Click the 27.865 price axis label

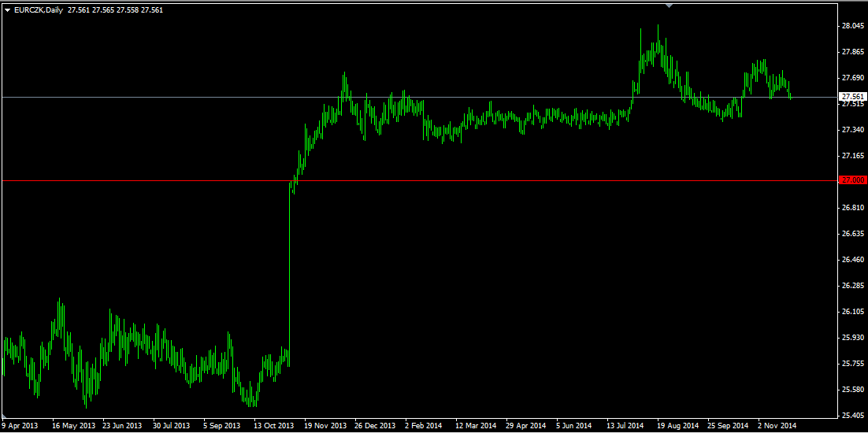[x=852, y=52]
